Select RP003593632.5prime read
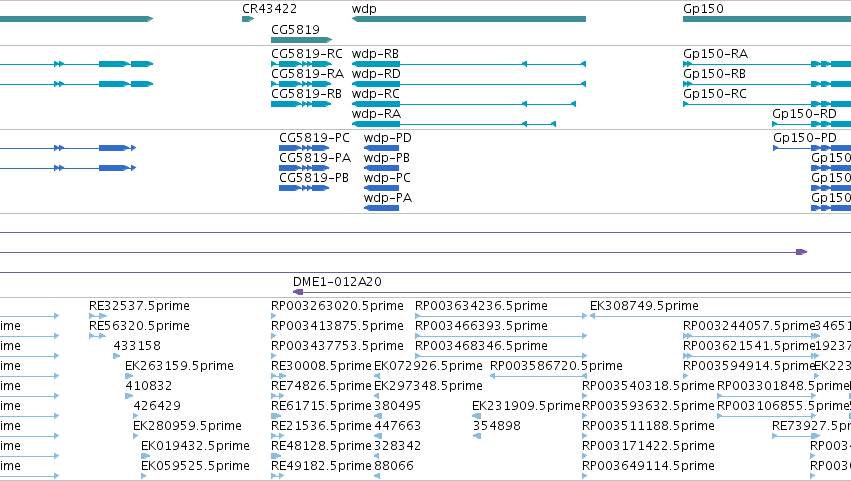 tap(585, 416)
